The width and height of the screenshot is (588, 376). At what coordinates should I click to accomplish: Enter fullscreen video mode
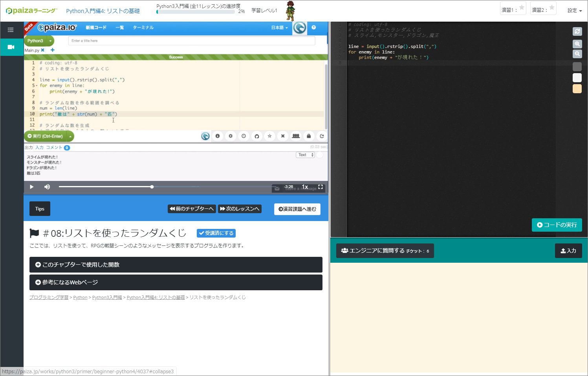(x=321, y=187)
